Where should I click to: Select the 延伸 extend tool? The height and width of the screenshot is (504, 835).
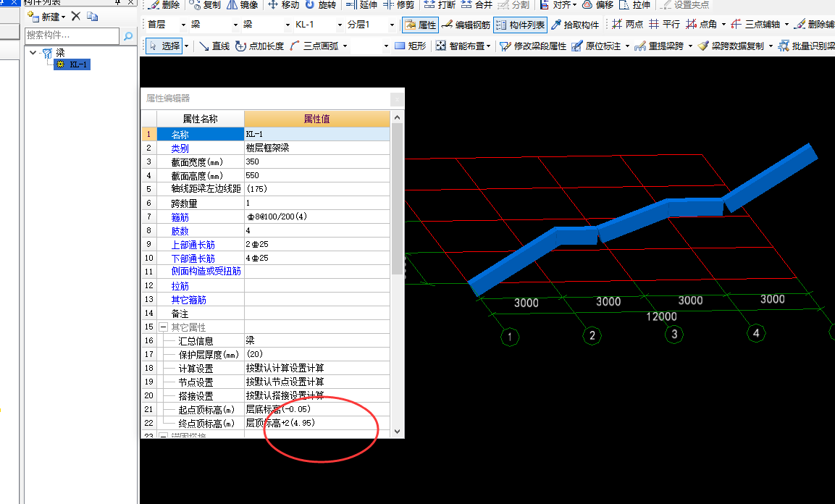click(361, 5)
